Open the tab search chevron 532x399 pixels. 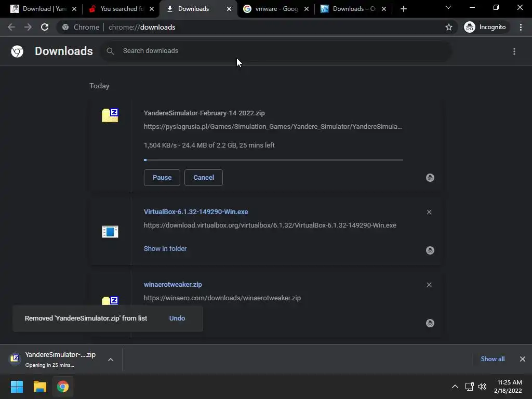(448, 7)
